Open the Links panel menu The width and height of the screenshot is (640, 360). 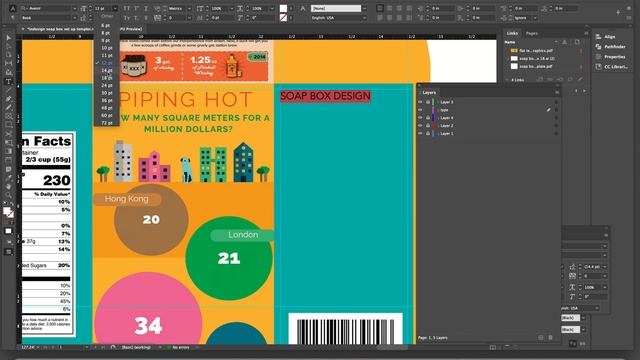[x=587, y=33]
